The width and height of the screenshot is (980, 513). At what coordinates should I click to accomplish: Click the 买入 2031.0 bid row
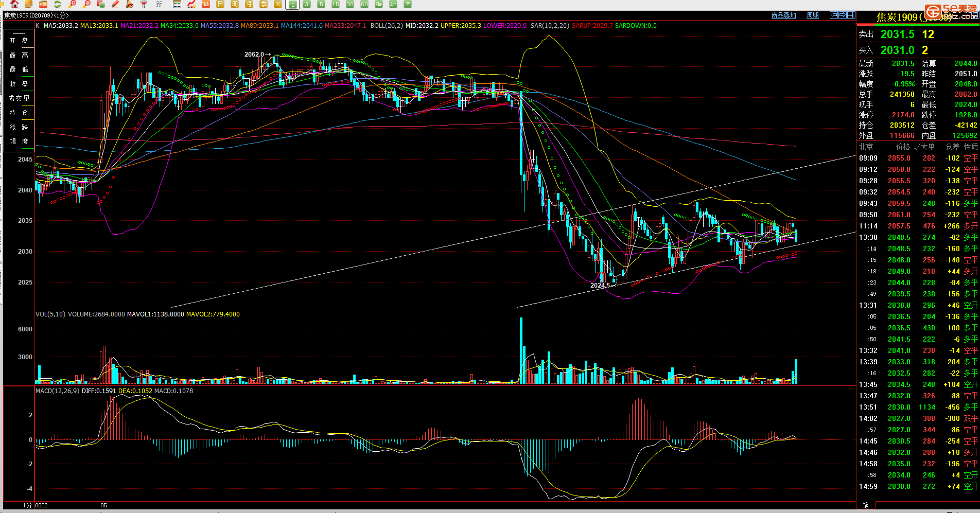918,50
